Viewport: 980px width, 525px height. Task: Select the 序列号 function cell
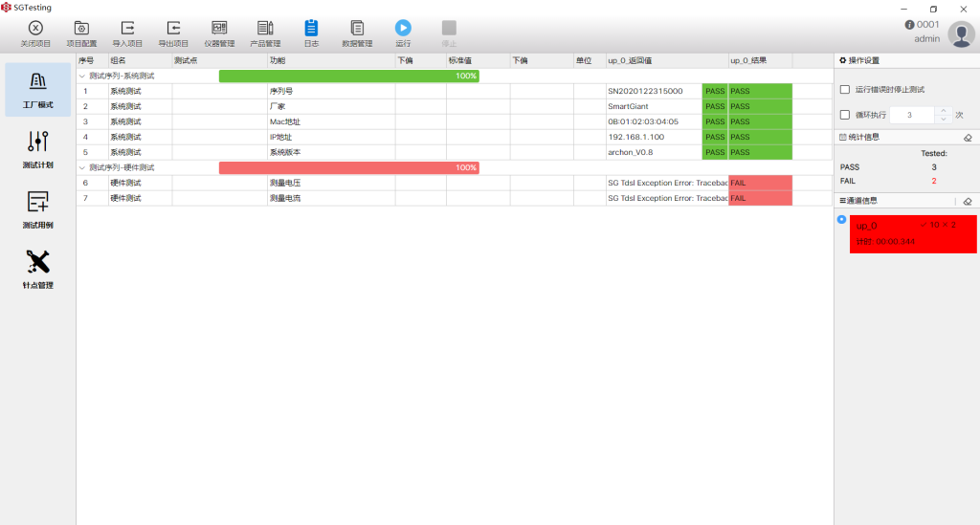pos(331,91)
